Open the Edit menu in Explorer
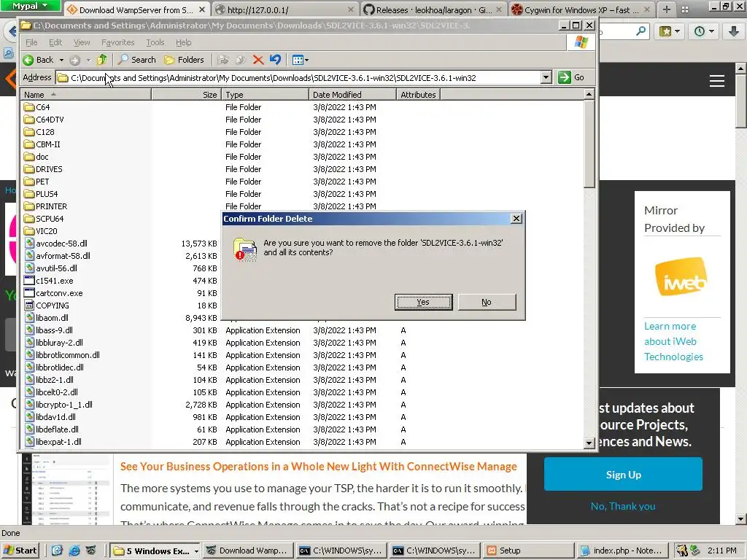The height and width of the screenshot is (560, 747). 55,42
